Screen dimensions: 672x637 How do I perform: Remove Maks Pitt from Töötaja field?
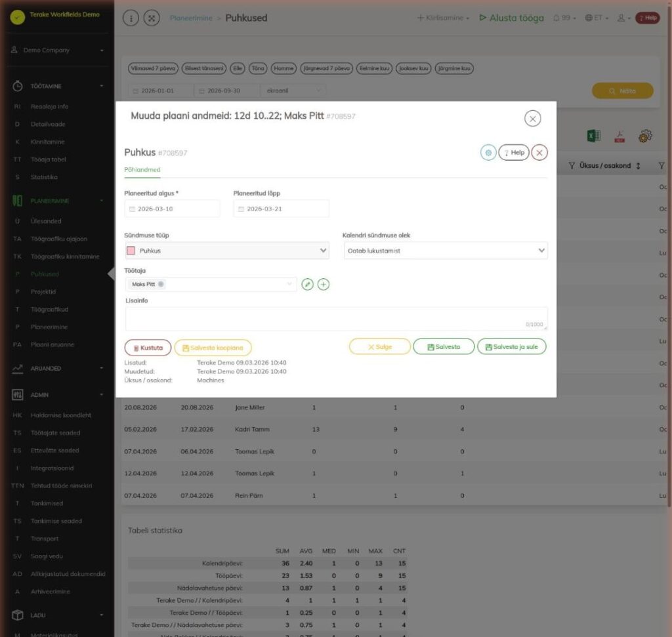[161, 284]
